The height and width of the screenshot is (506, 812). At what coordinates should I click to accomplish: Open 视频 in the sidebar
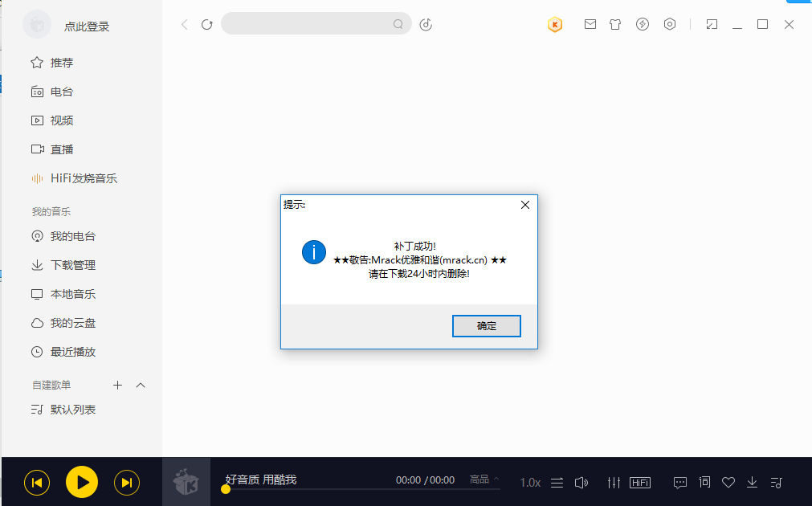click(x=51, y=120)
